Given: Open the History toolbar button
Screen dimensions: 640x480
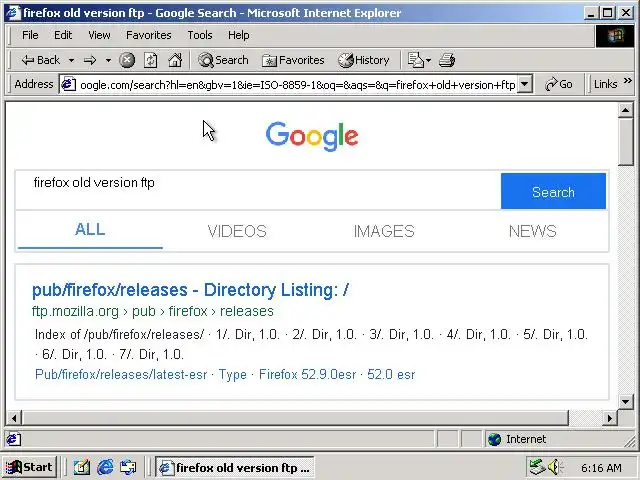Looking at the screenshot, I should tap(364, 60).
